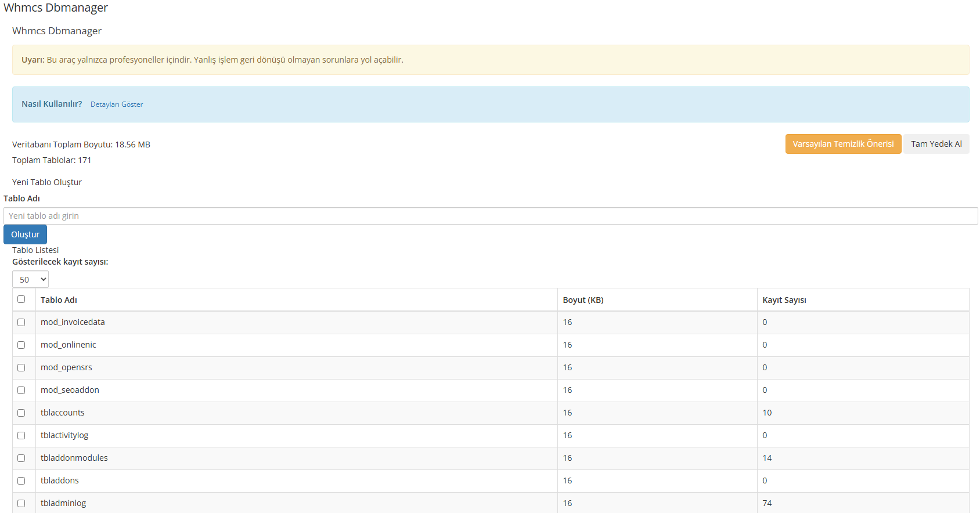Select the mod_onlinenic row checkbox
Screen dimensions: 980x513
(x=21, y=345)
